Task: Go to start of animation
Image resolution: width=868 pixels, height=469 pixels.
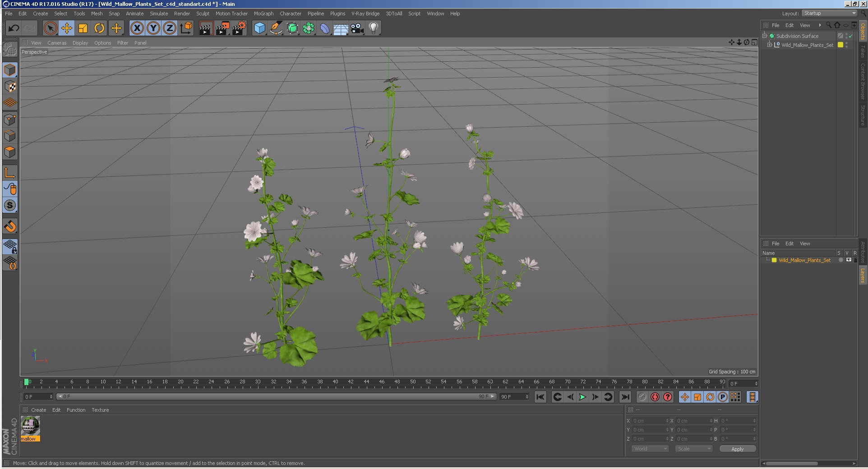Action: click(x=540, y=397)
